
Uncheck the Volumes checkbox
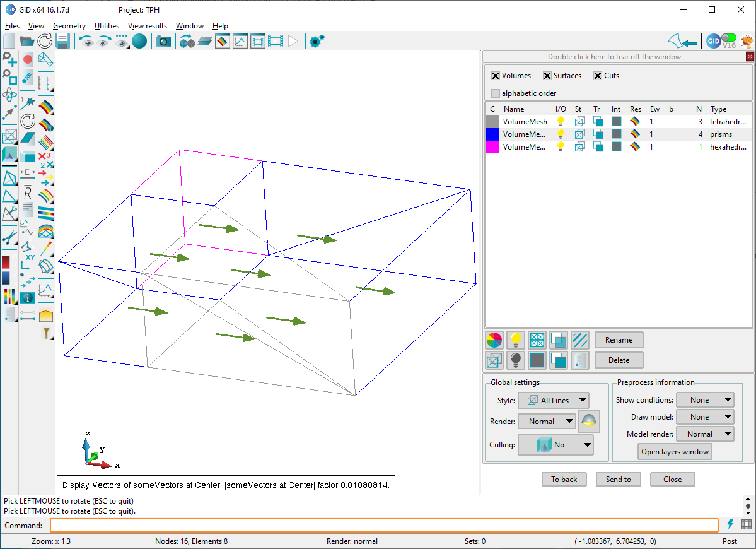click(496, 76)
